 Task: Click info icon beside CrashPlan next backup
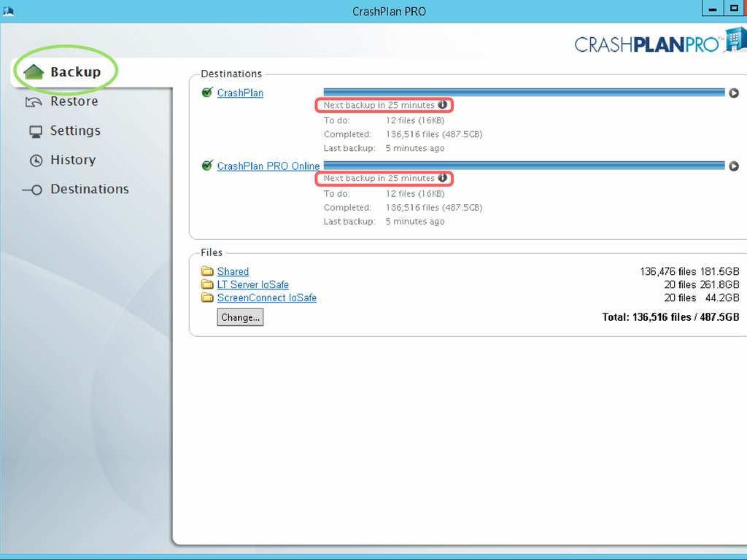click(442, 105)
